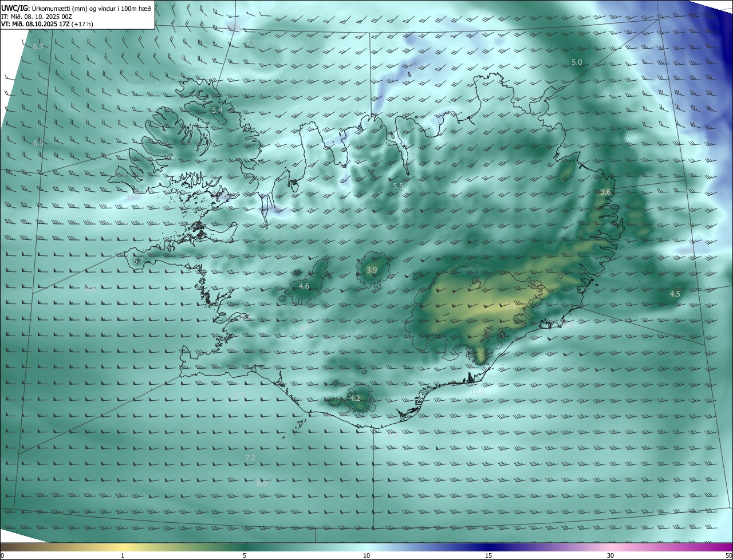Click the '5.7' value on the western peninsula

[139, 261]
